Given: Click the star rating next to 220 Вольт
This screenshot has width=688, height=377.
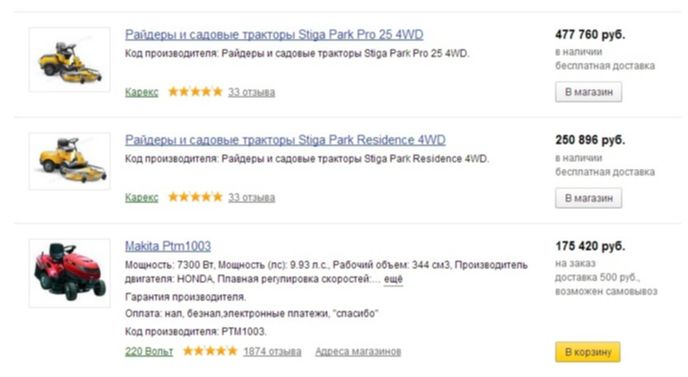Looking at the screenshot, I should [210, 351].
